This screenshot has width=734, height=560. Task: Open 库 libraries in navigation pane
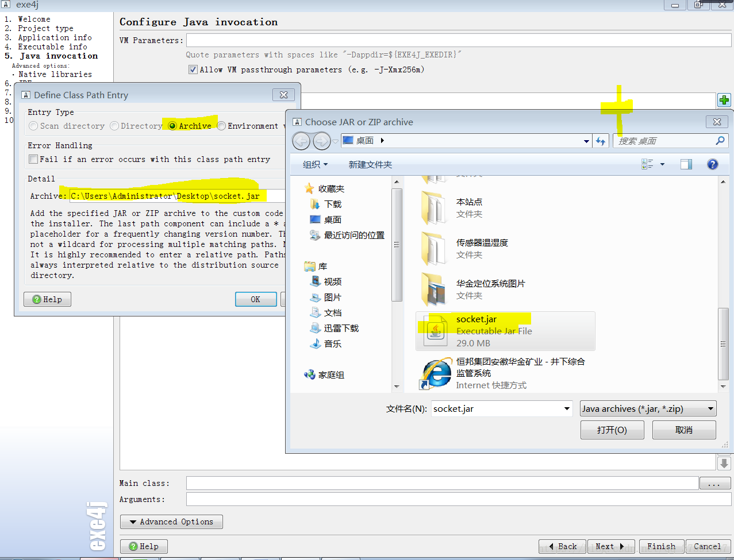(x=316, y=267)
